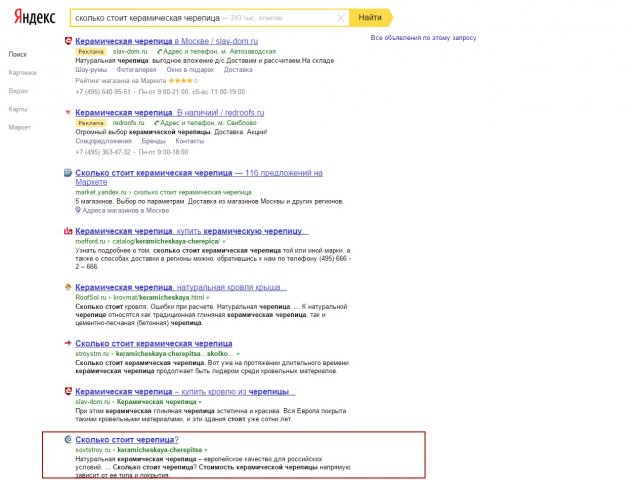The image size is (632, 480).
Task: Click the stroystm.ru red arrow favicon
Action: coord(68,343)
